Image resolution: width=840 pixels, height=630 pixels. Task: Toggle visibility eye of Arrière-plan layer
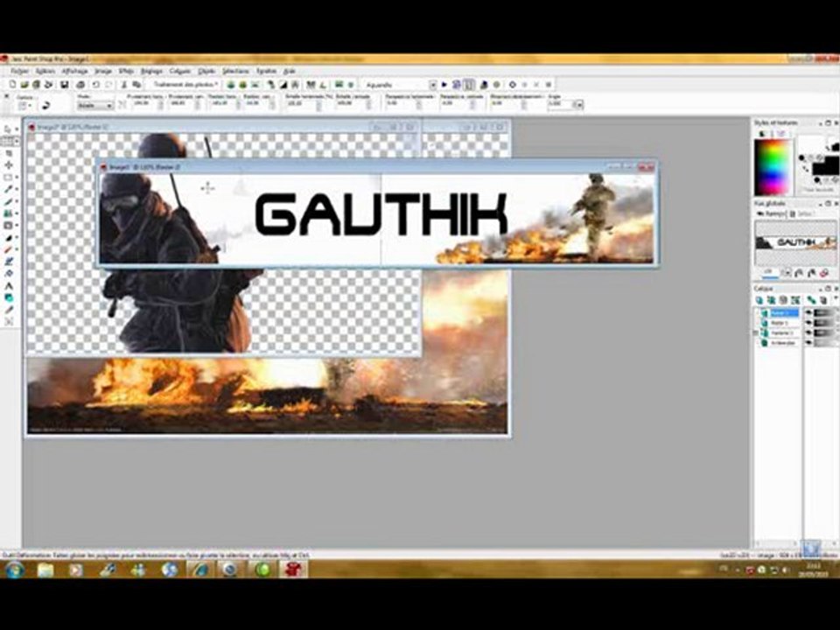(x=808, y=343)
